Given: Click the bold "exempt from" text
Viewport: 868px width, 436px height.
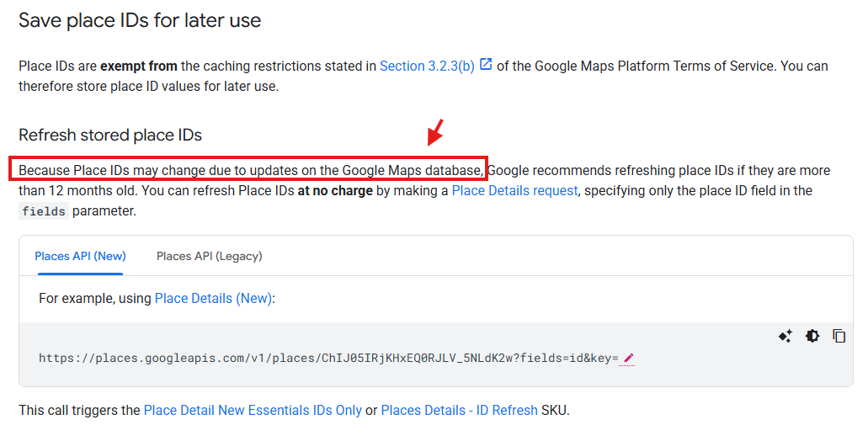Looking at the screenshot, I should pos(138,66).
